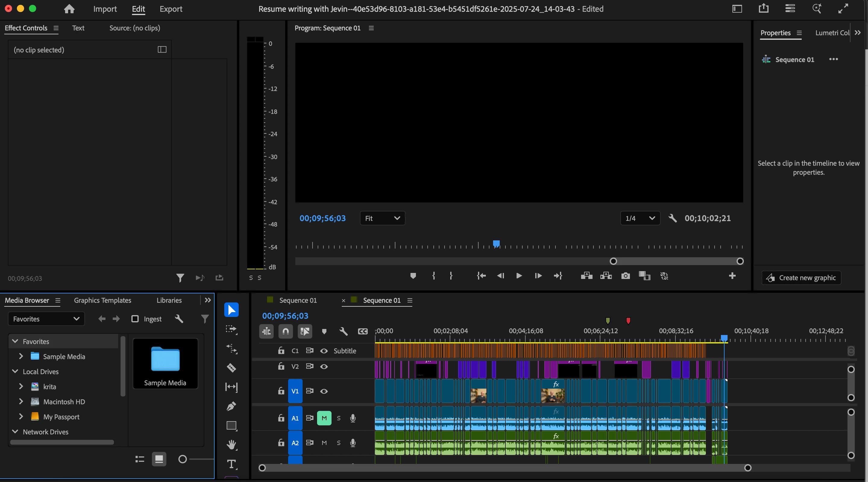Select the Track Select Forward tool
The width and height of the screenshot is (868, 482).
pyautogui.click(x=231, y=329)
